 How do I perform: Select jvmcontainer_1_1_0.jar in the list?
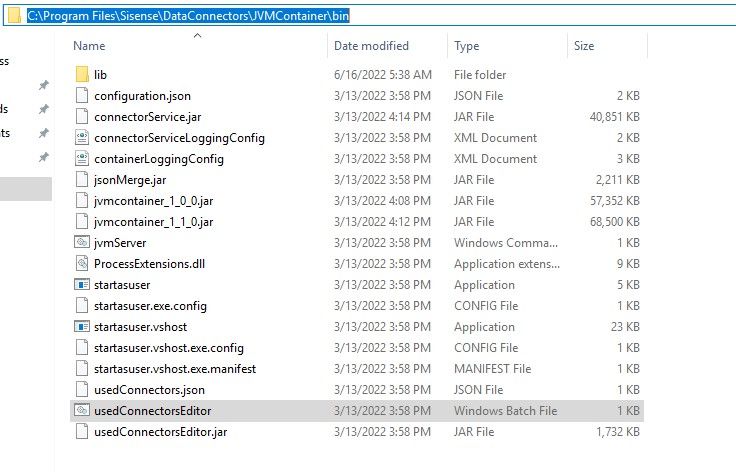(153, 221)
